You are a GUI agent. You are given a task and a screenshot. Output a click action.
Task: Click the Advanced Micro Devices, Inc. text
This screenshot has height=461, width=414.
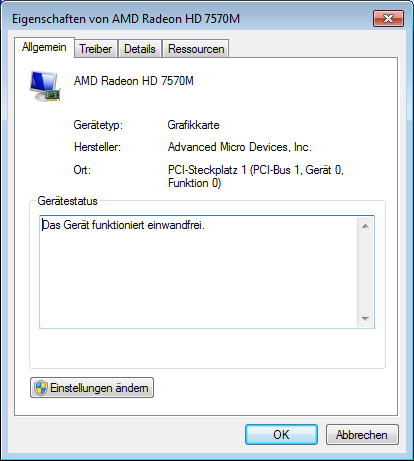pyautogui.click(x=240, y=147)
